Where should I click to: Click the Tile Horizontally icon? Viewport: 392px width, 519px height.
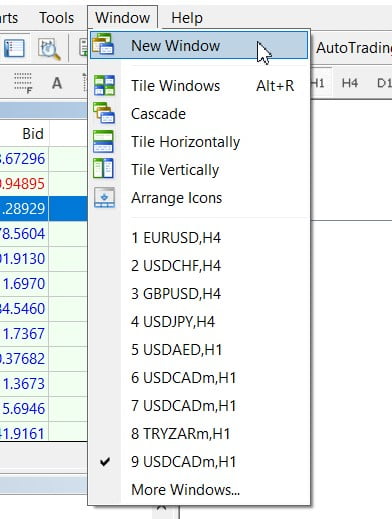pos(103,141)
